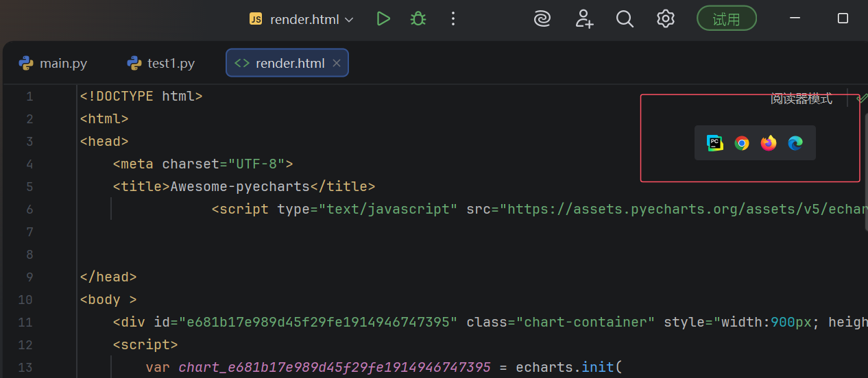
Task: Click the Awesome-pyecharts title text
Action: [240, 186]
